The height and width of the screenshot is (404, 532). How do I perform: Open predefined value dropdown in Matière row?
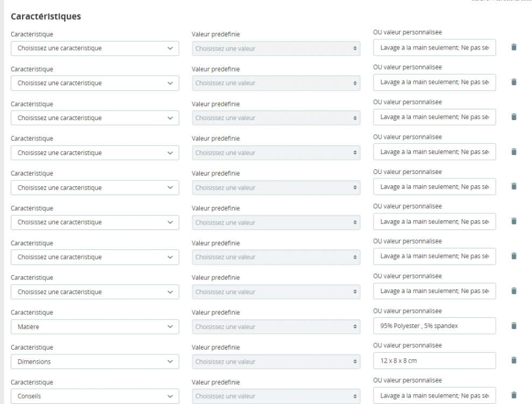click(276, 326)
